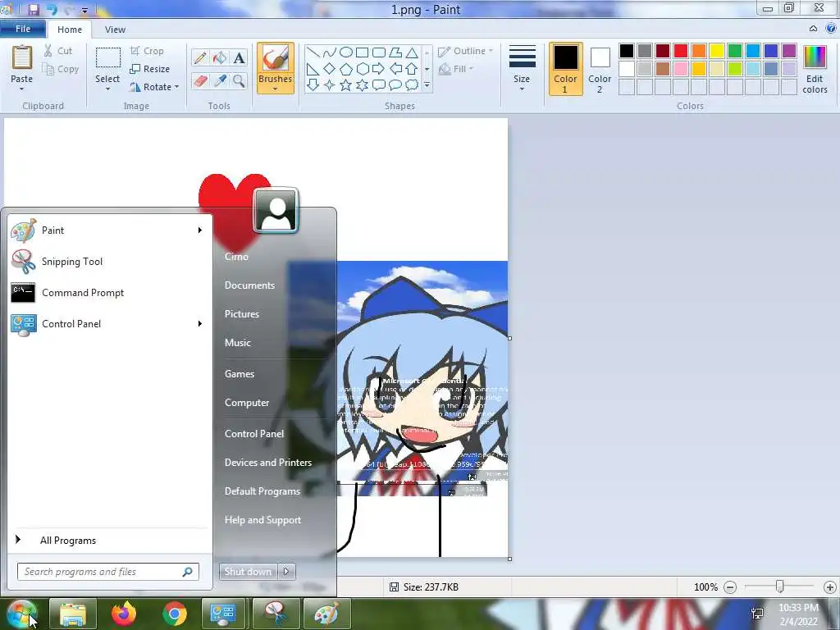This screenshot has width=840, height=630.
Task: Click the Search programs and files field
Action: pos(107,572)
